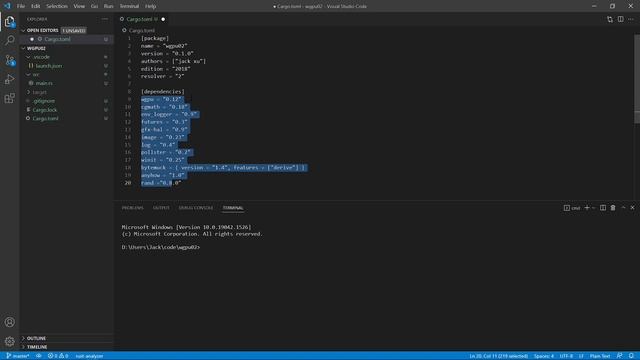The image size is (640, 360).
Task: Open the Explorer view in the activity bar
Action: pyautogui.click(x=9, y=21)
